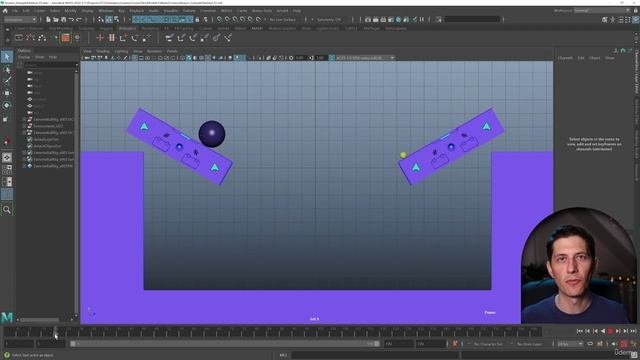Activate the Move tool in toolbox
This screenshot has width=640, height=360.
[x=7, y=93]
